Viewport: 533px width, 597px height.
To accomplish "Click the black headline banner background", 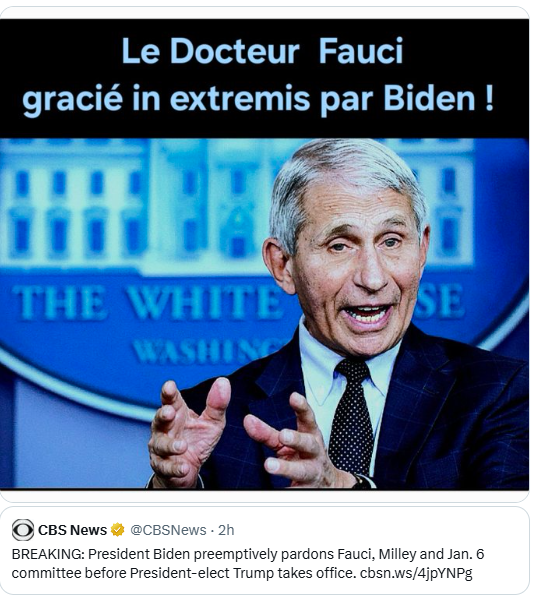I will [x=264, y=78].
